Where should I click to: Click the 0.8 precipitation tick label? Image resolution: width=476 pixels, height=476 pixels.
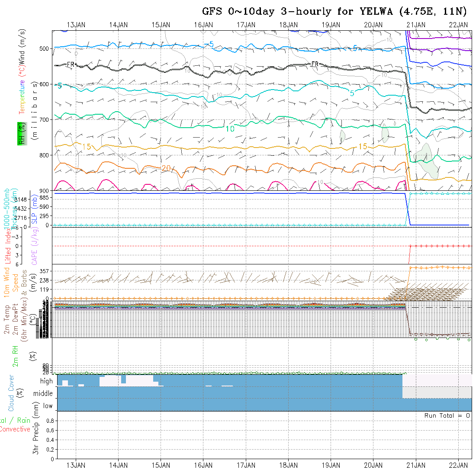[49, 421]
